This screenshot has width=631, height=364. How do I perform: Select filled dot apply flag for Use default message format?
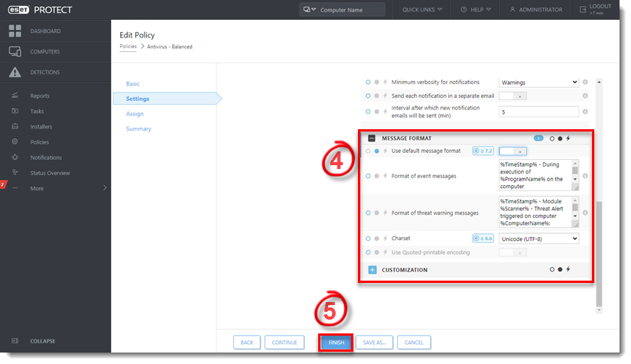click(x=376, y=151)
